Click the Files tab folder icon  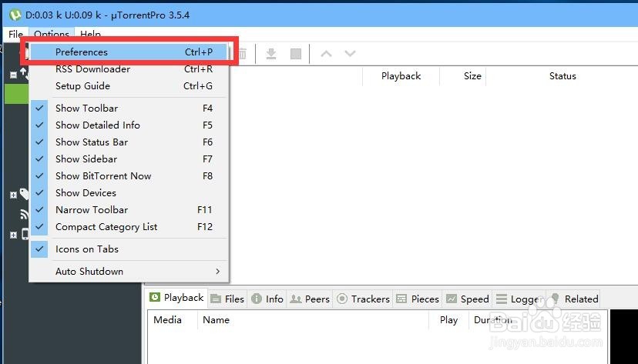[x=216, y=299]
